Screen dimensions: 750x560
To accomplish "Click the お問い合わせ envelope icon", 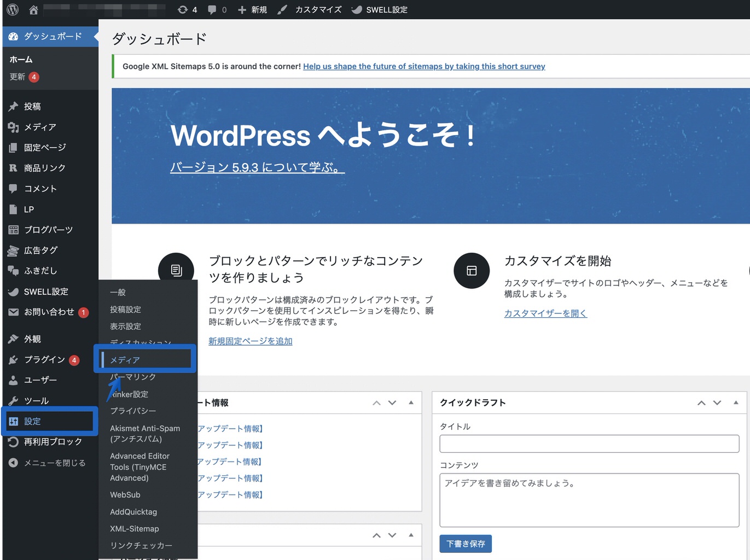I will pos(13,312).
